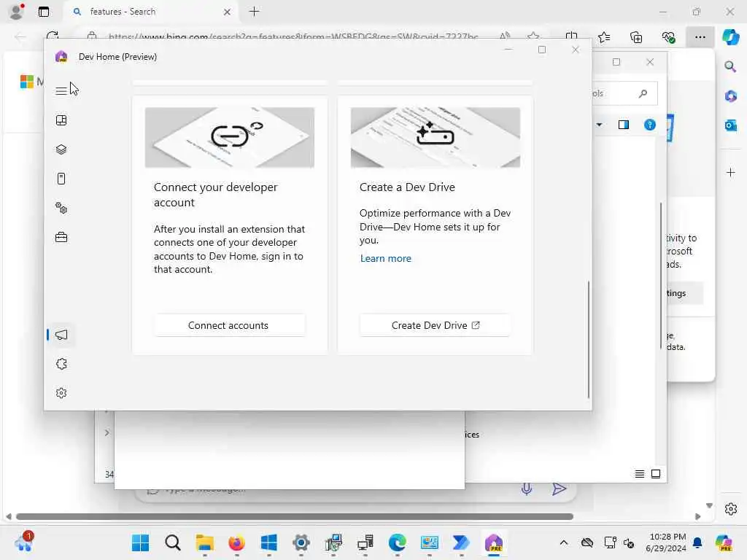Open the Windows Start menu
This screenshot has width=747, height=560.
click(x=140, y=542)
